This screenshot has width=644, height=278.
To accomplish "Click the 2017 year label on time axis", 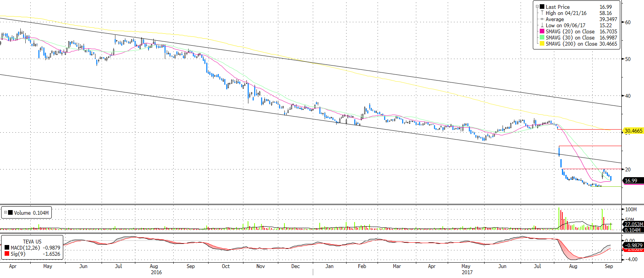I will click(467, 272).
